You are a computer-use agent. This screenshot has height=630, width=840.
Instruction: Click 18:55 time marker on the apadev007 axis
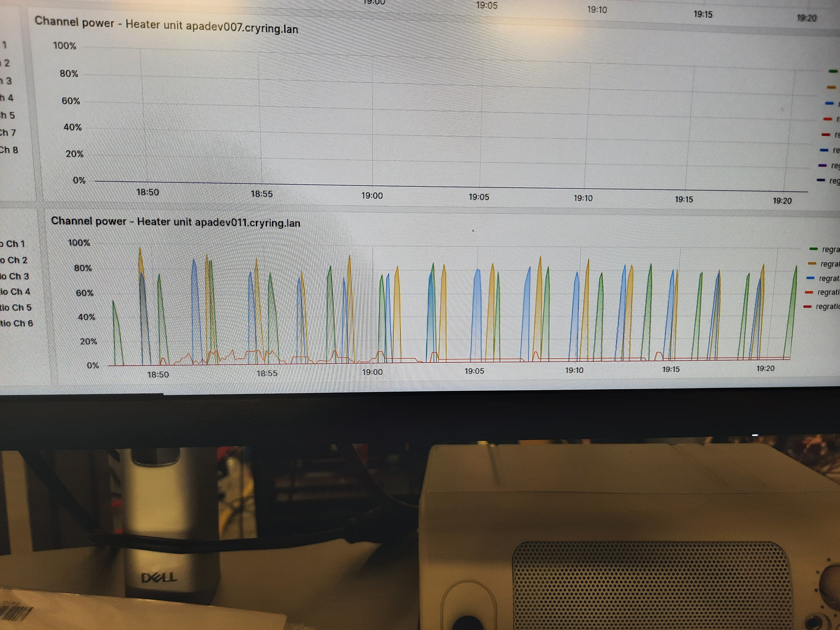(262, 194)
